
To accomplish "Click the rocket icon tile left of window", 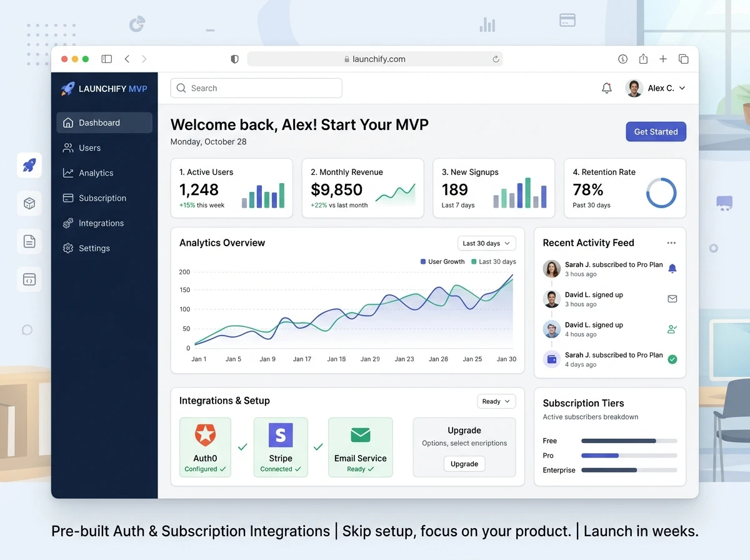I will coord(29,165).
